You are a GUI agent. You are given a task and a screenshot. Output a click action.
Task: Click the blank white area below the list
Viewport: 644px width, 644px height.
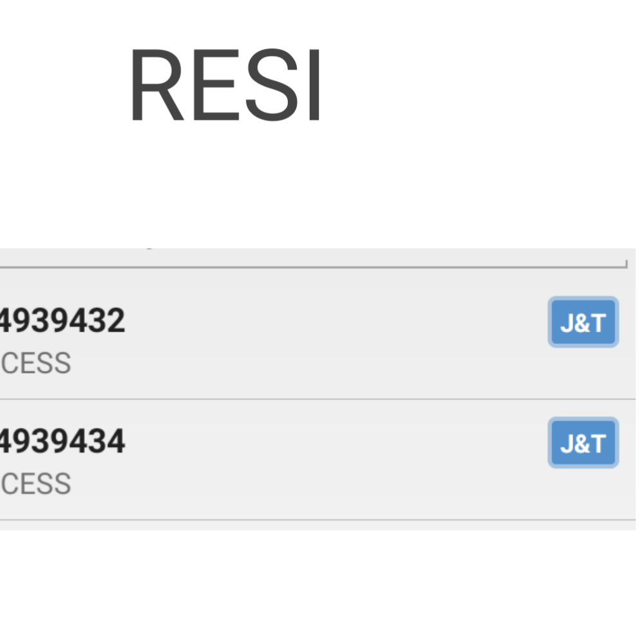point(322,586)
